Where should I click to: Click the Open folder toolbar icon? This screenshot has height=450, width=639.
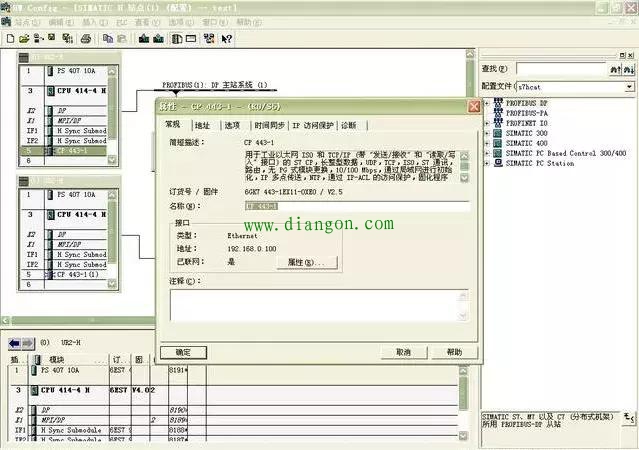(x=24, y=39)
